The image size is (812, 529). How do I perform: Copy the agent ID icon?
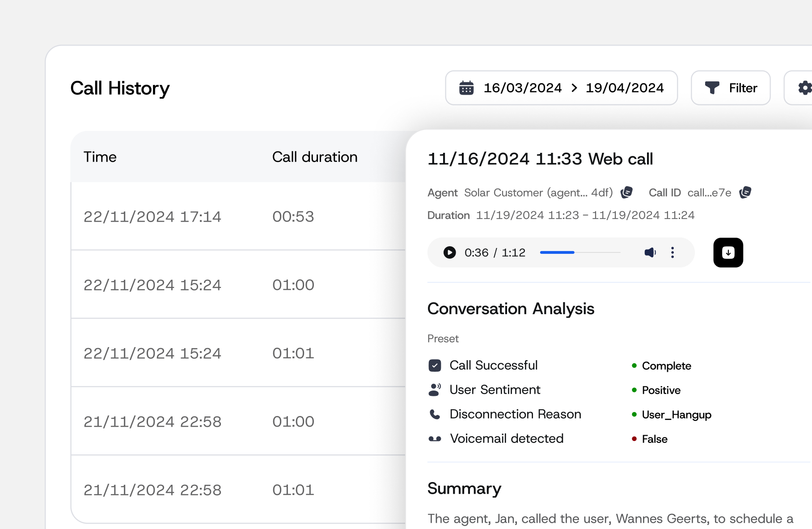click(627, 193)
